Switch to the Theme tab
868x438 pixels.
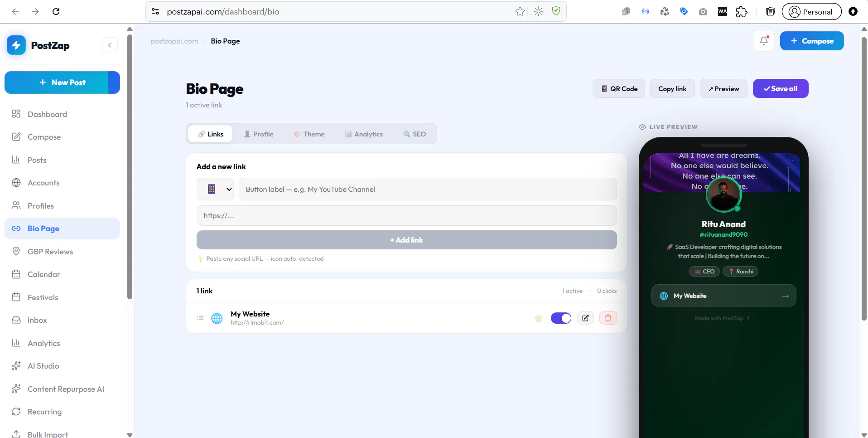tap(309, 134)
